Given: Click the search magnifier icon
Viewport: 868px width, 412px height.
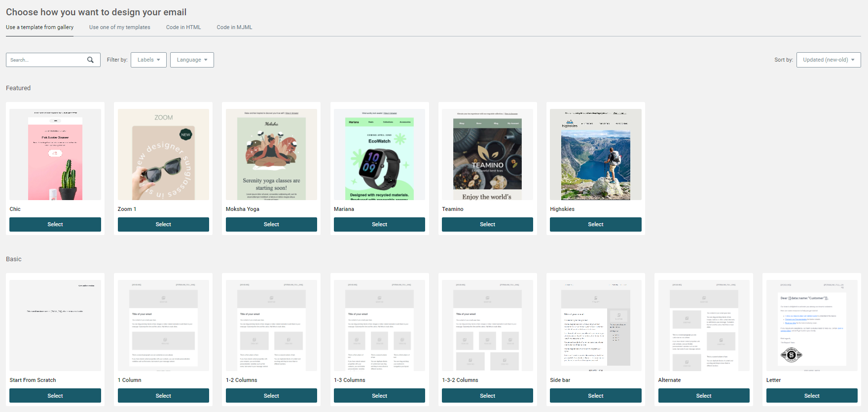Looking at the screenshot, I should pos(90,60).
